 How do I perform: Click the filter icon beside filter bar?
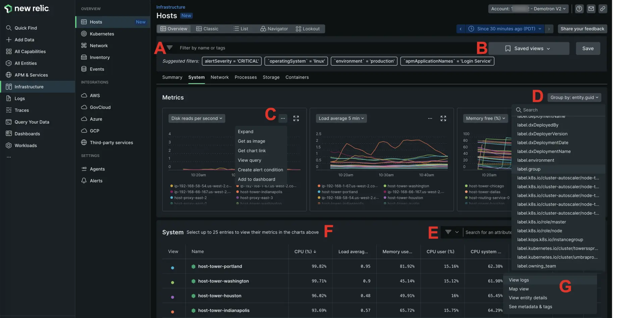click(x=170, y=48)
